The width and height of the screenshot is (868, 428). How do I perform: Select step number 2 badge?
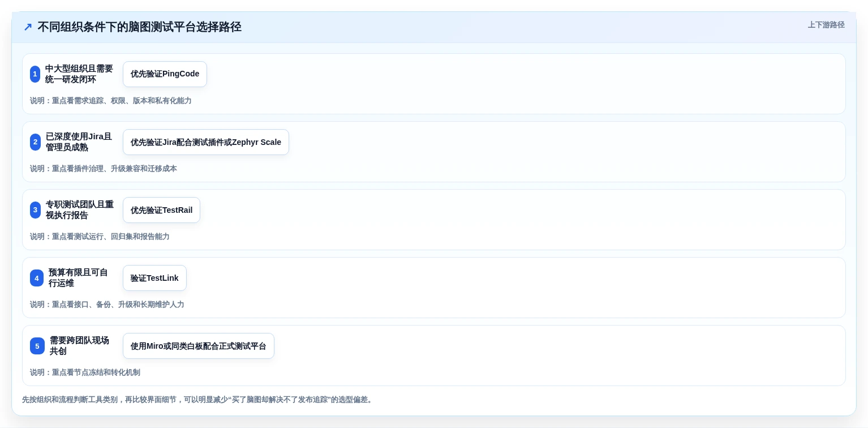[36, 142]
